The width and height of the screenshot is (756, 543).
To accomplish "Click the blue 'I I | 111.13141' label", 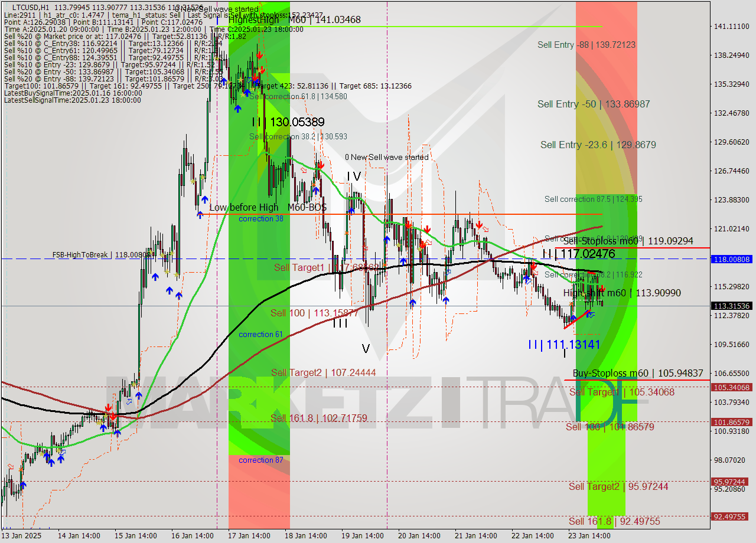I will pyautogui.click(x=564, y=345).
